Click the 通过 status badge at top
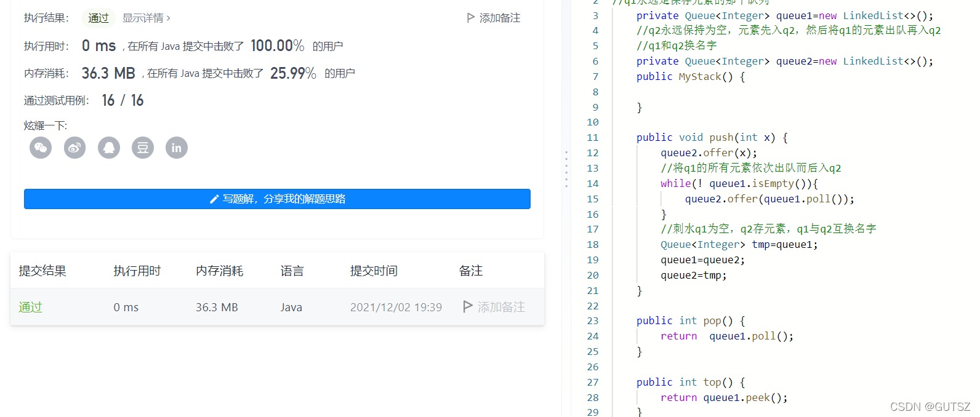This screenshot has height=417, width=980. (x=98, y=18)
